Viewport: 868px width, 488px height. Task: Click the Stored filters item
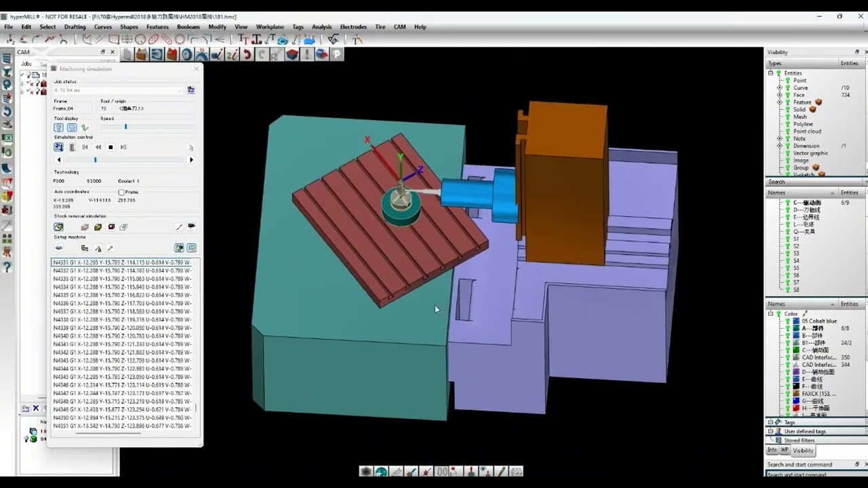[x=800, y=441]
